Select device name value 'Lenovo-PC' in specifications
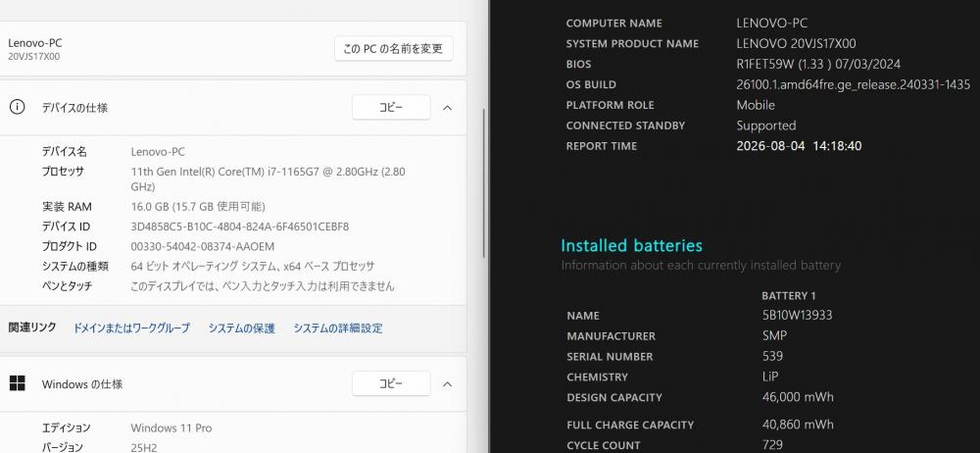The height and width of the screenshot is (453, 980). pos(158,151)
